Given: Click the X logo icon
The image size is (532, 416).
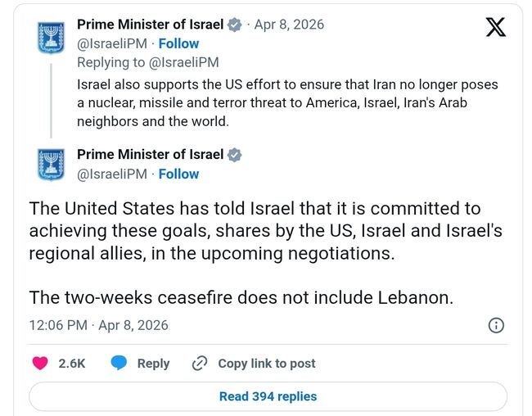Looking at the screenshot, I should click(495, 28).
